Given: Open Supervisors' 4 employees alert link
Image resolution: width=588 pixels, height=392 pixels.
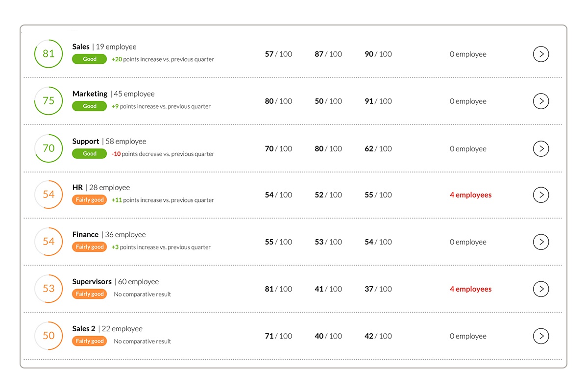Looking at the screenshot, I should (x=470, y=289).
